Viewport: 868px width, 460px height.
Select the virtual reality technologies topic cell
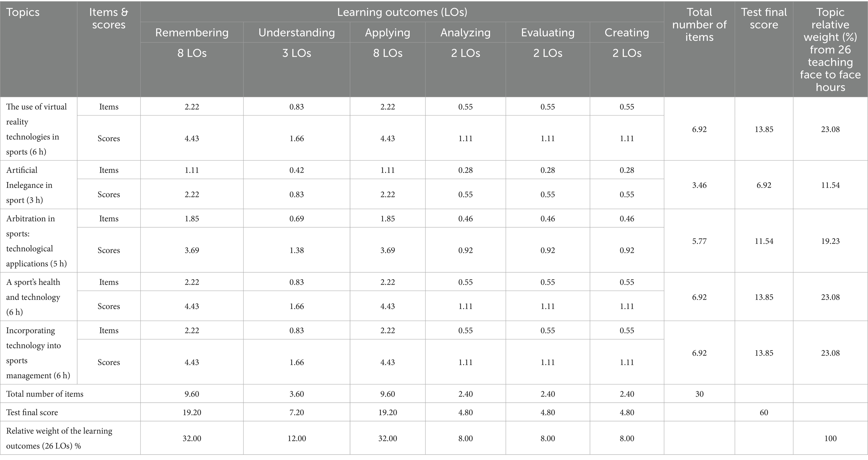coord(36,129)
